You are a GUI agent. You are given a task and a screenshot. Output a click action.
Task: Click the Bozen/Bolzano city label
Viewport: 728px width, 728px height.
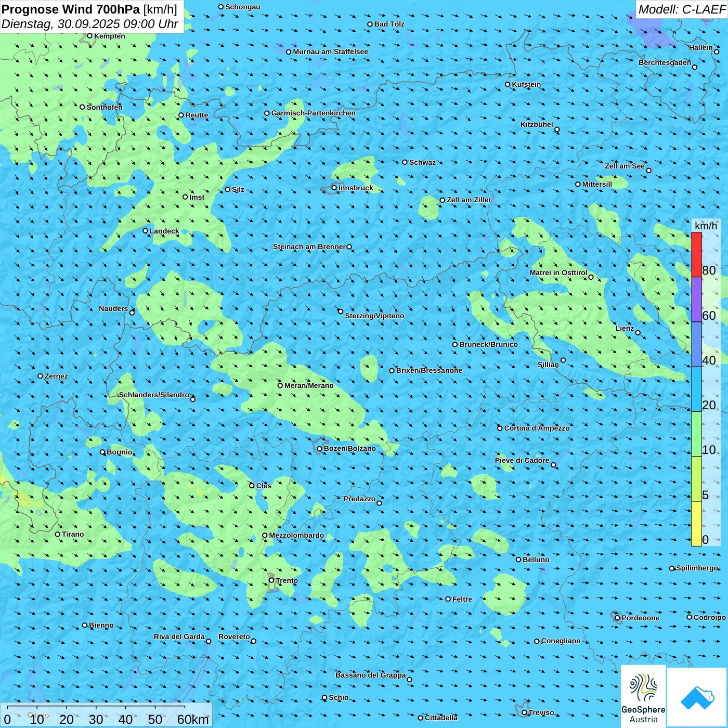point(349,448)
